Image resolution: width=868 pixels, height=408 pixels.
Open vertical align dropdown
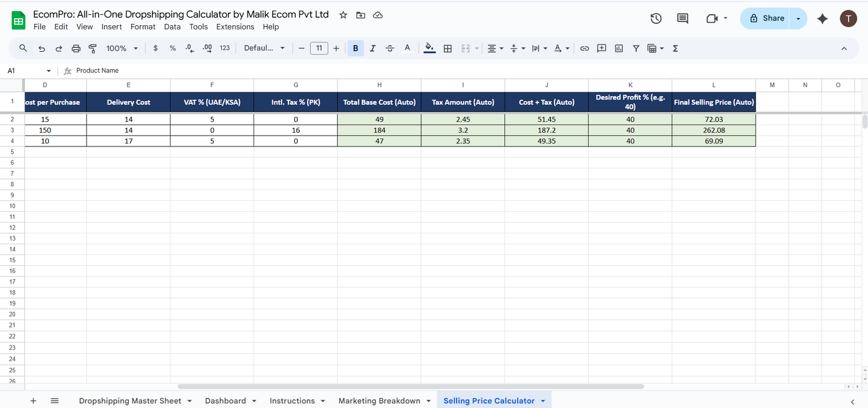coord(517,48)
